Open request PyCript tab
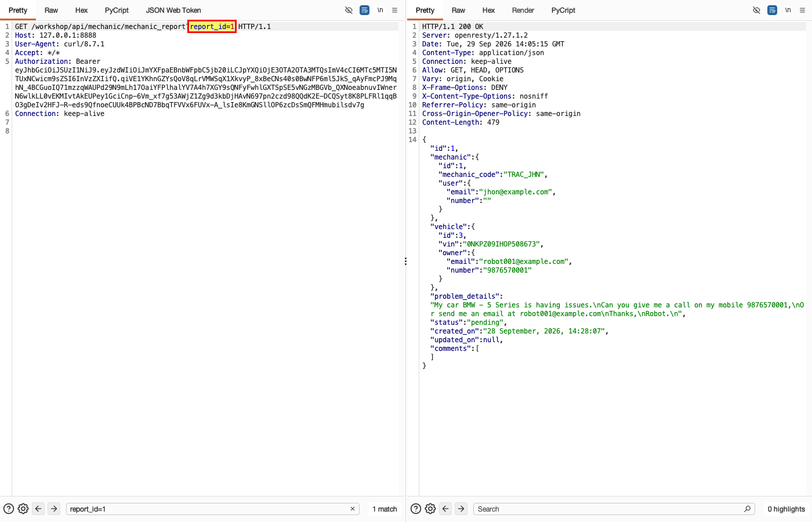The image size is (812, 522). (x=117, y=10)
